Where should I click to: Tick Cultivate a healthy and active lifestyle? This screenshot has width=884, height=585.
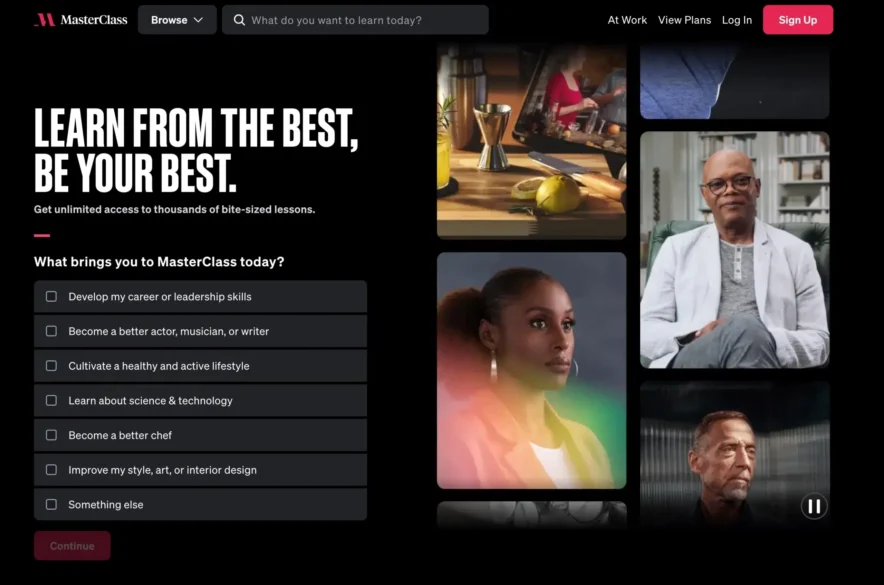tap(51, 366)
